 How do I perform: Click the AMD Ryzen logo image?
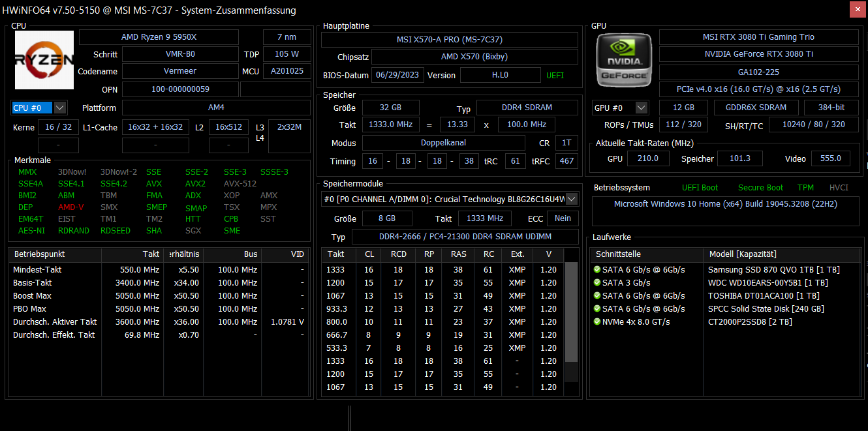tap(44, 61)
